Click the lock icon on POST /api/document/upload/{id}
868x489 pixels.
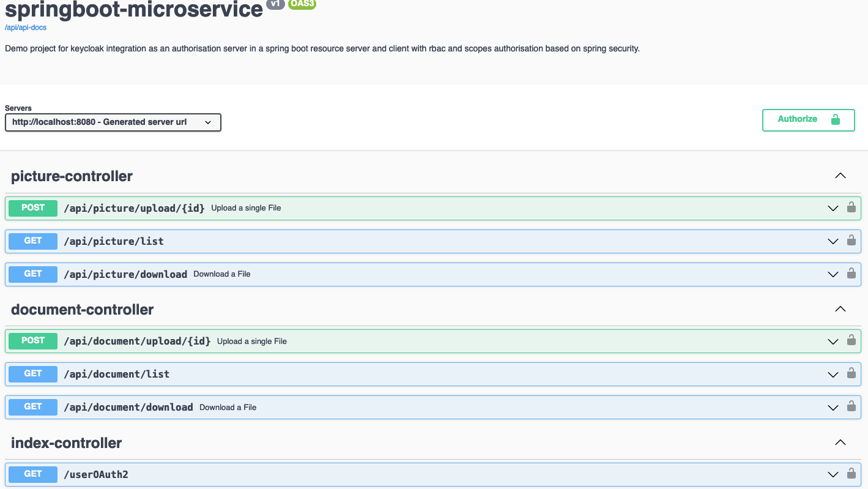[x=851, y=341]
